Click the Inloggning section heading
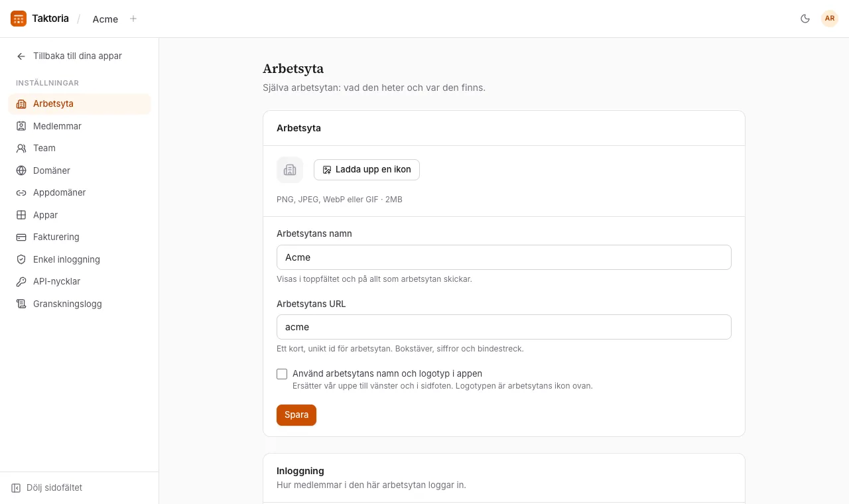Image resolution: width=849 pixels, height=504 pixels. coord(300,471)
